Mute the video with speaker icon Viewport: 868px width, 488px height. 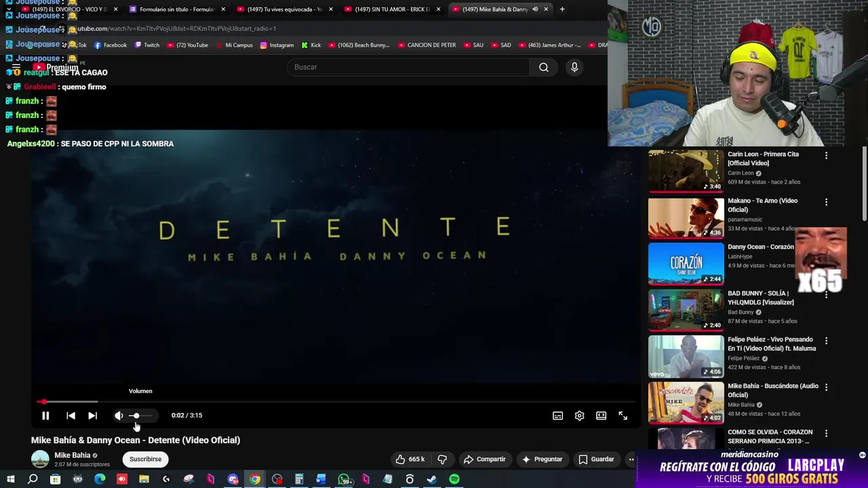(x=119, y=415)
